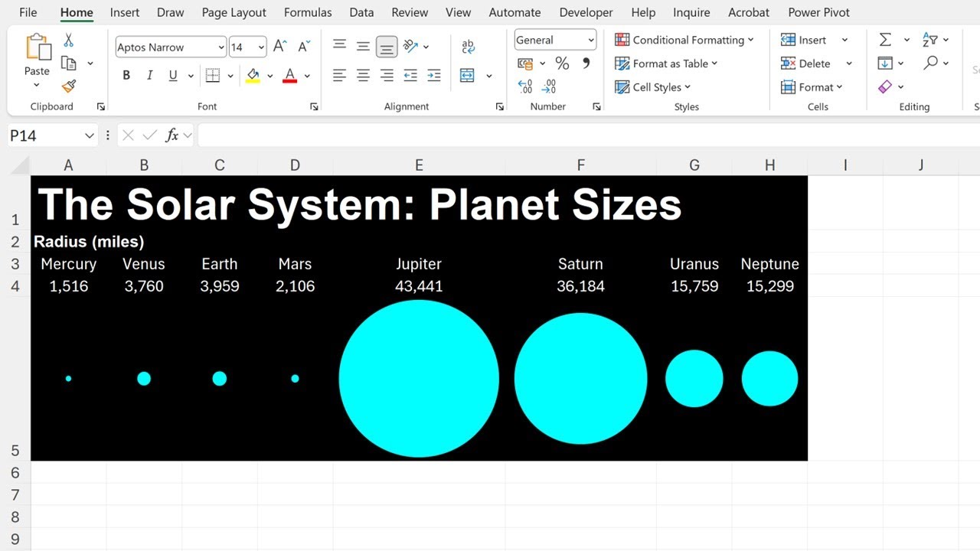Toggle Top Align
The height and width of the screenshot is (551, 980).
[x=339, y=46]
